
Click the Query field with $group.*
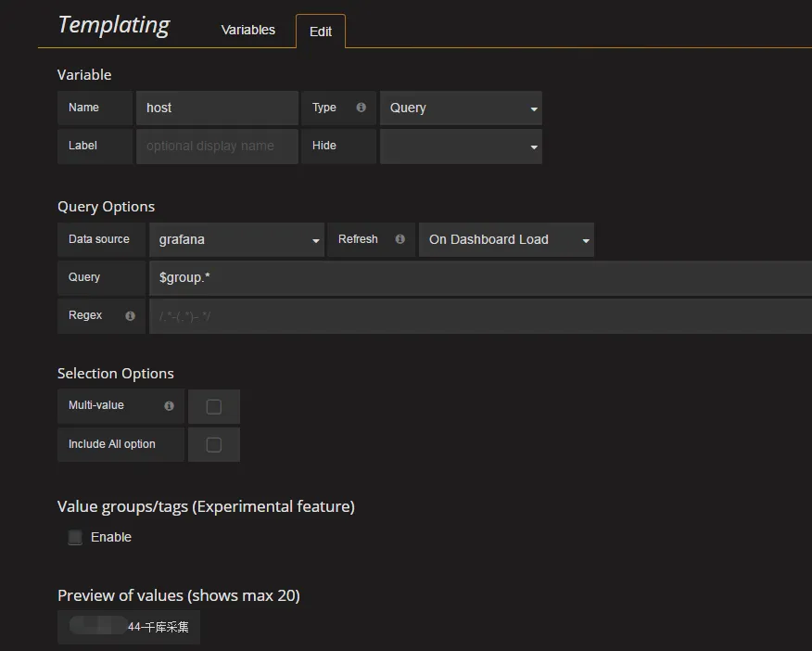478,278
